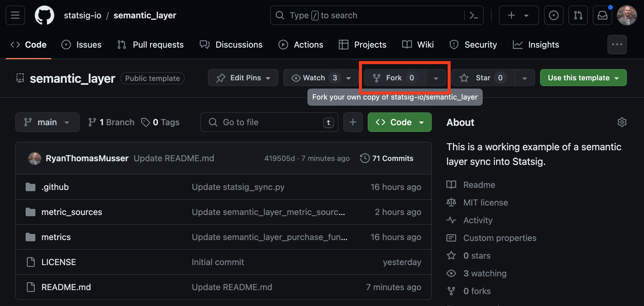
Task: Click RyanThomasMusser commit avatar
Action: (x=35, y=158)
